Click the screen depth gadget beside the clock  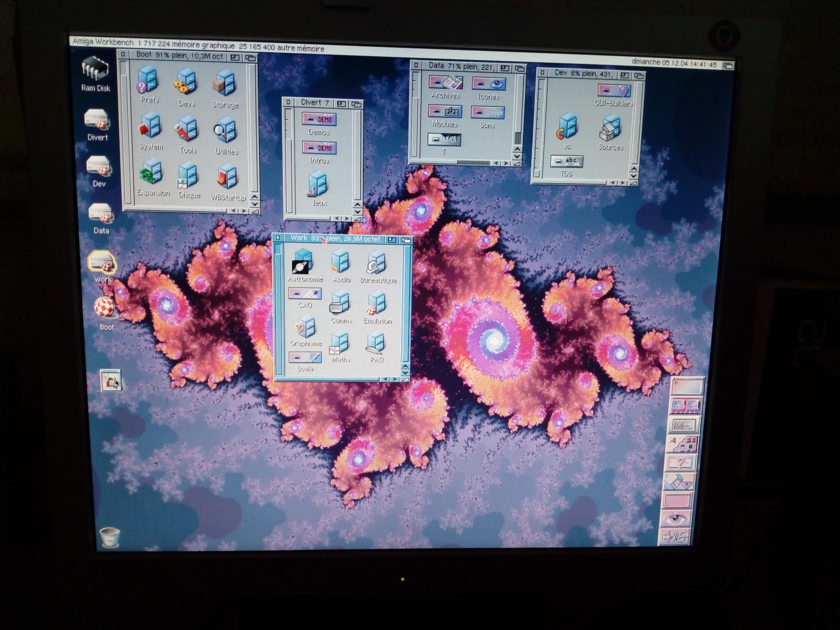pyautogui.click(x=728, y=66)
